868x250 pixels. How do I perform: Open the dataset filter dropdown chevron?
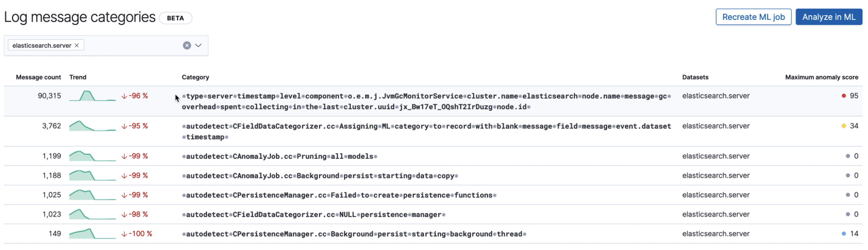[x=198, y=45]
